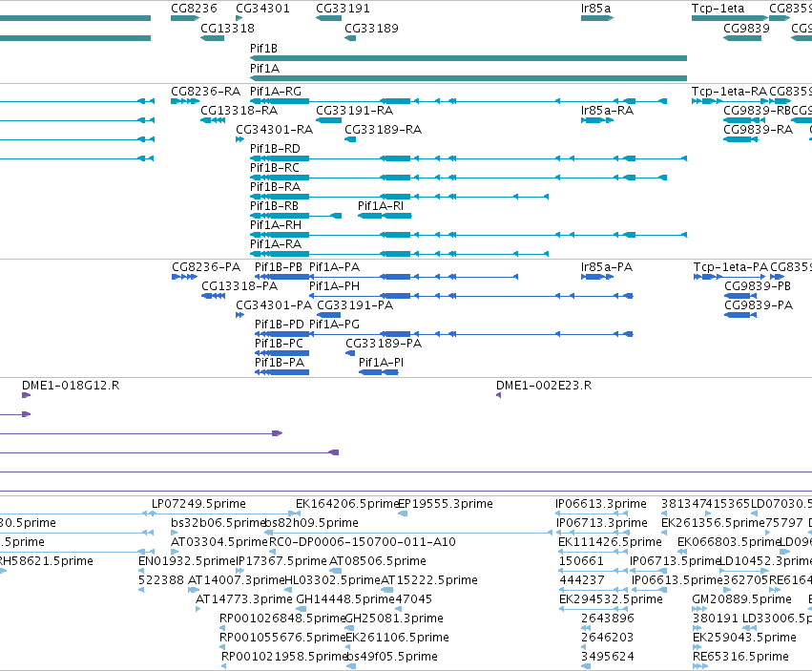
Task: Click the Pif1B-PC protein label
Action: (279, 344)
